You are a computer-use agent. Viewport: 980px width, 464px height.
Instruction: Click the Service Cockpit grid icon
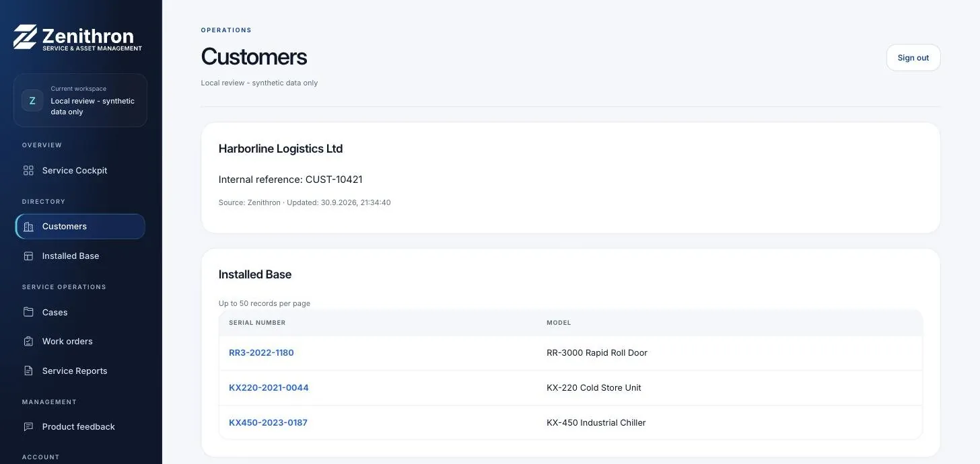click(28, 171)
